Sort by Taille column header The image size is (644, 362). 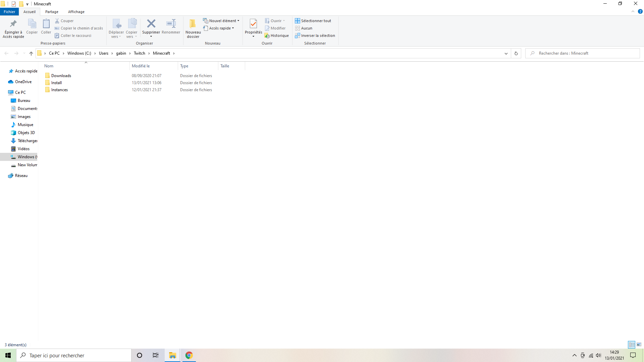[x=231, y=66]
